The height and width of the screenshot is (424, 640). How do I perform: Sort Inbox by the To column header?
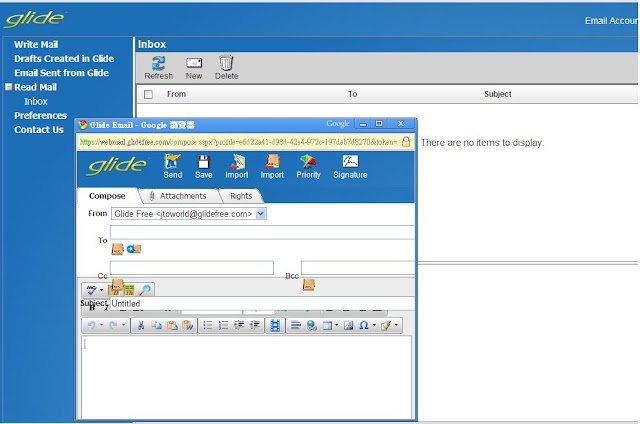pyautogui.click(x=352, y=94)
